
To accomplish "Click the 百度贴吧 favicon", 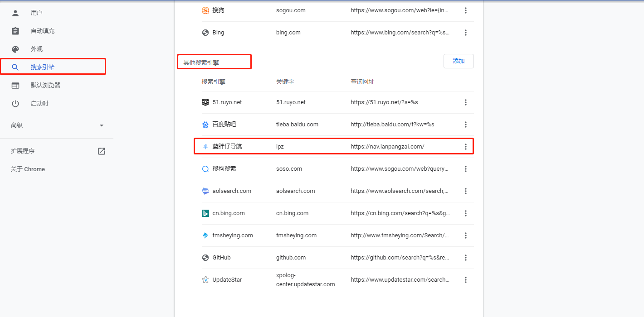I will pyautogui.click(x=205, y=124).
